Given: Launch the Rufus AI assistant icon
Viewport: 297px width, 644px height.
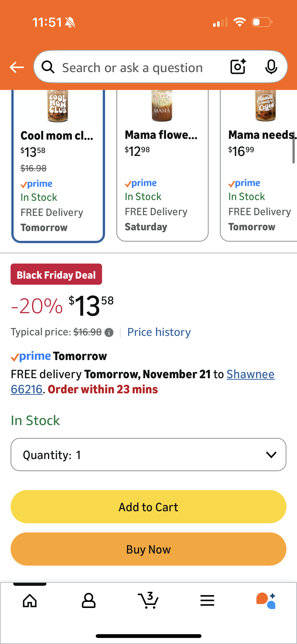Looking at the screenshot, I should click(266, 601).
